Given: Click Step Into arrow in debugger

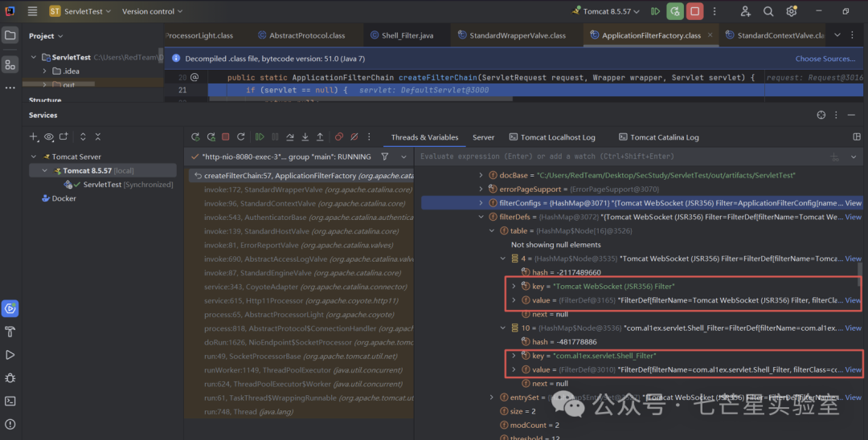Looking at the screenshot, I should tap(305, 136).
